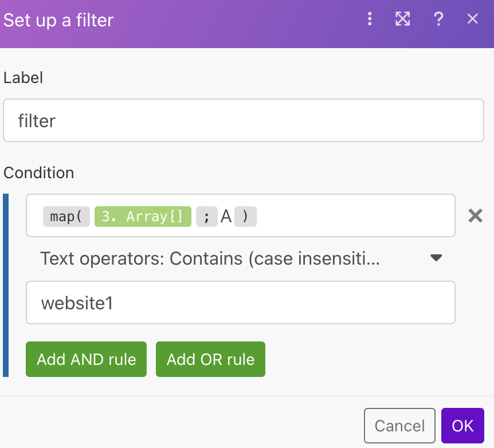Expand the filter dialog to fullscreen

coord(403,19)
